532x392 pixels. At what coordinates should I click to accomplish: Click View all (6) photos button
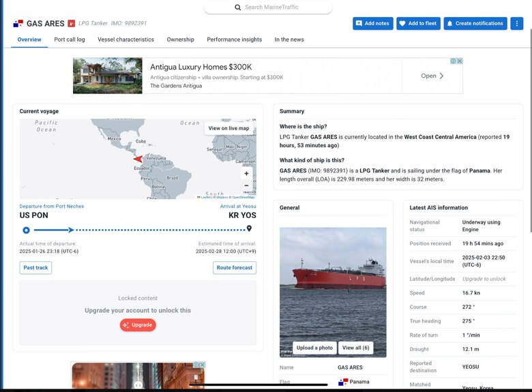[355, 348]
